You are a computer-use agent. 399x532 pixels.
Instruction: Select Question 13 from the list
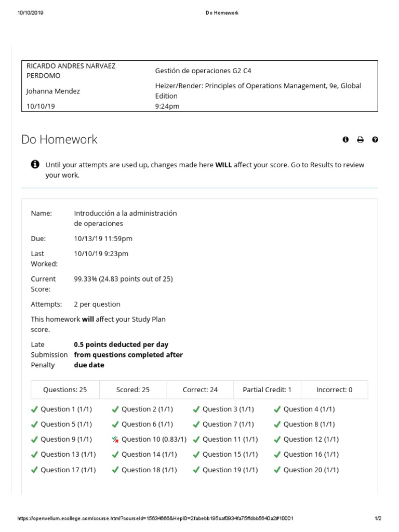coord(68,455)
